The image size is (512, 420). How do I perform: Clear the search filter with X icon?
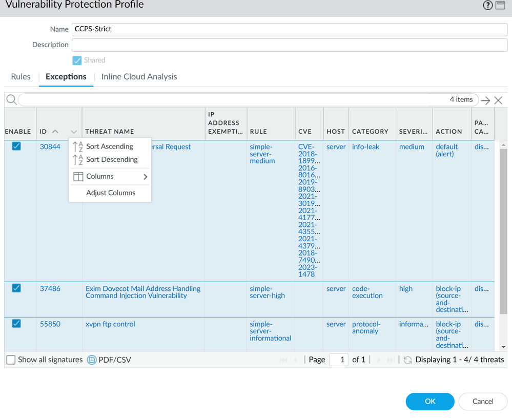[x=498, y=100]
